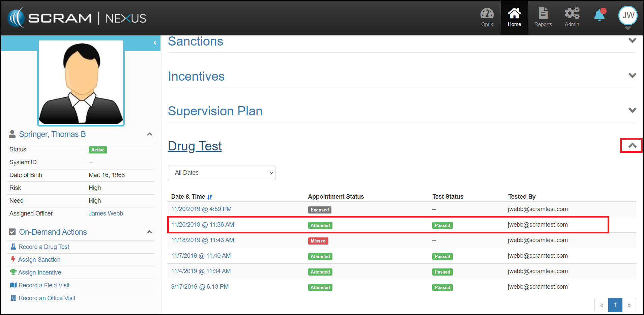Click the On-Demand Actions checkbox icon
The image size is (644, 315).
(12, 232)
